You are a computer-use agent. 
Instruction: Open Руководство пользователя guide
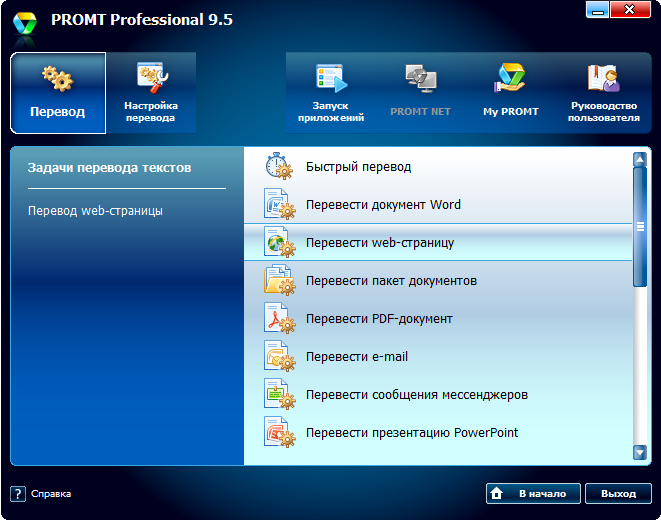[x=604, y=93]
